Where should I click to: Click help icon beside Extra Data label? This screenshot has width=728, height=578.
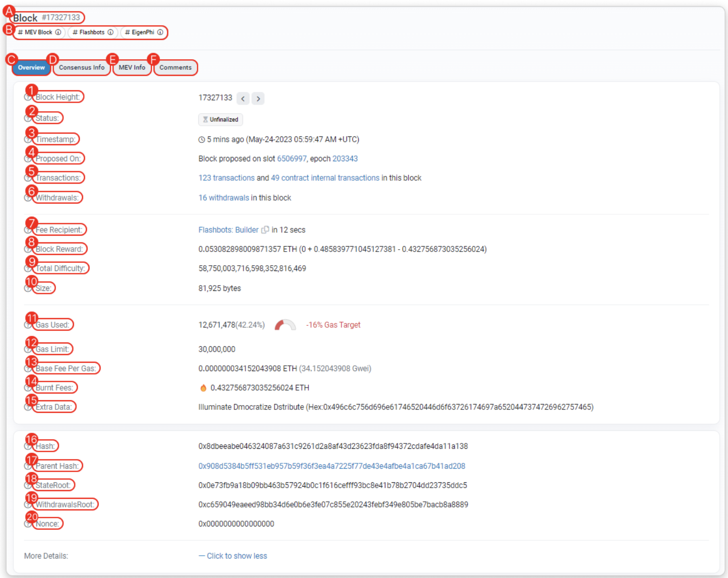pyautogui.click(x=28, y=407)
